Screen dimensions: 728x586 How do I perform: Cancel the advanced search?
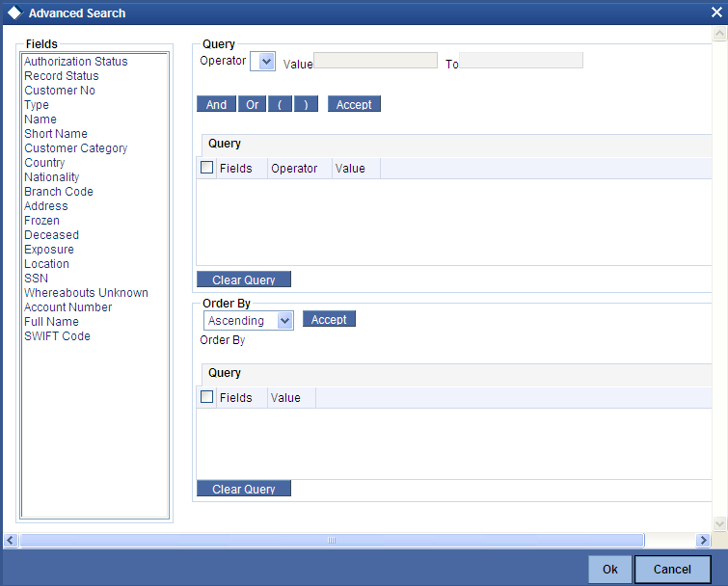(672, 570)
